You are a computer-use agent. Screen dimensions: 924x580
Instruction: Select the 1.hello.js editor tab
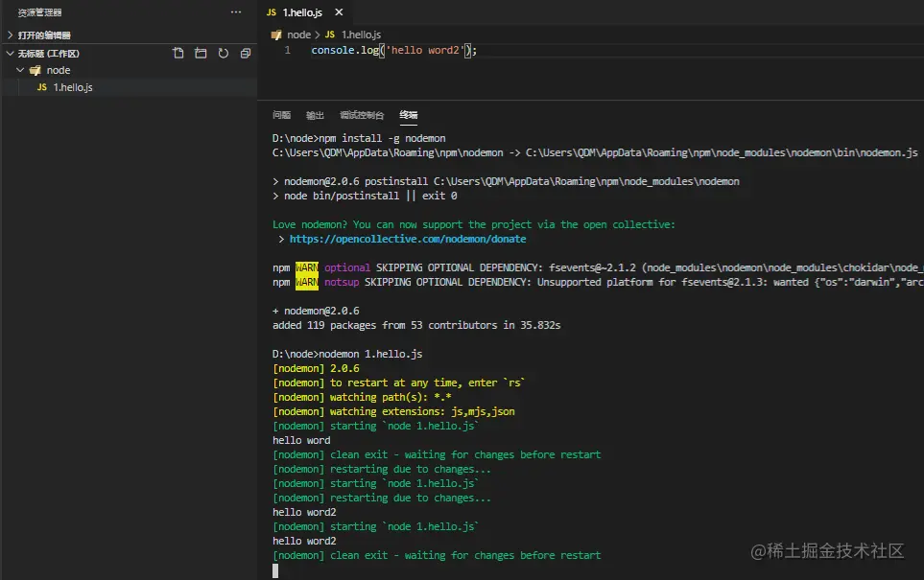pos(301,12)
